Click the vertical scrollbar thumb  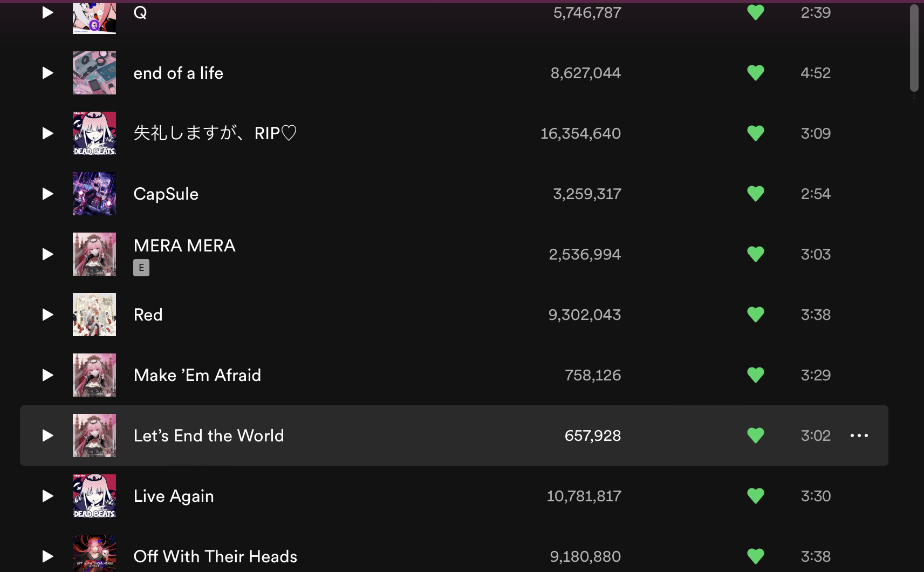914,49
